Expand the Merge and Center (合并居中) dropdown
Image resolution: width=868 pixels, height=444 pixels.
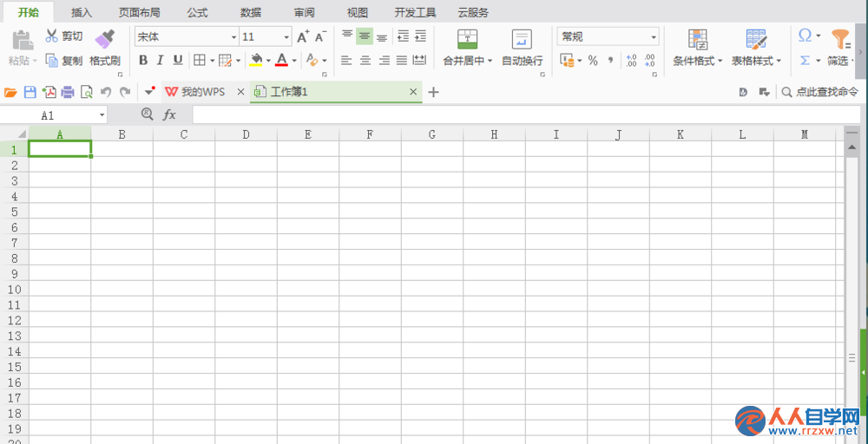point(490,61)
